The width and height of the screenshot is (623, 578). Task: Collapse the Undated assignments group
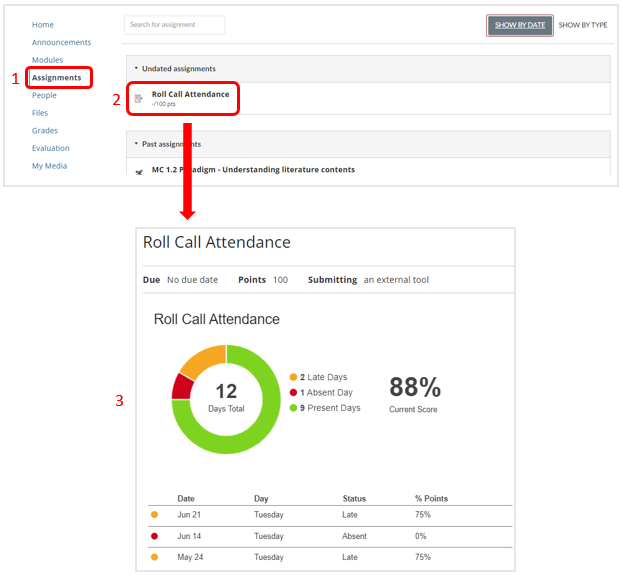tap(136, 68)
